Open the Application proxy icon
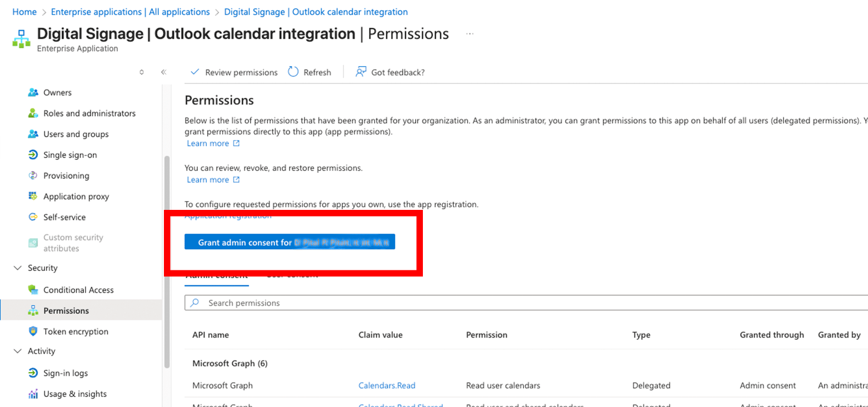The image size is (868, 407). click(x=33, y=197)
